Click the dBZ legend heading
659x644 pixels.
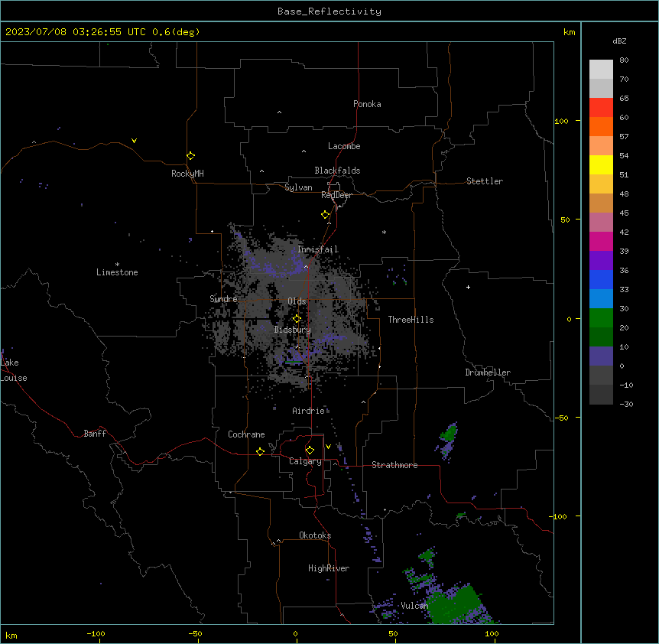619,41
